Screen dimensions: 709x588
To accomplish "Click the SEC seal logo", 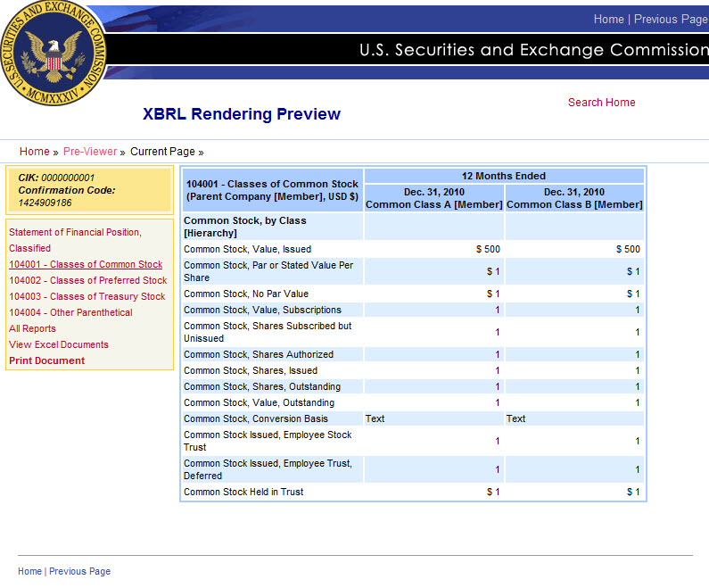I will click(53, 53).
